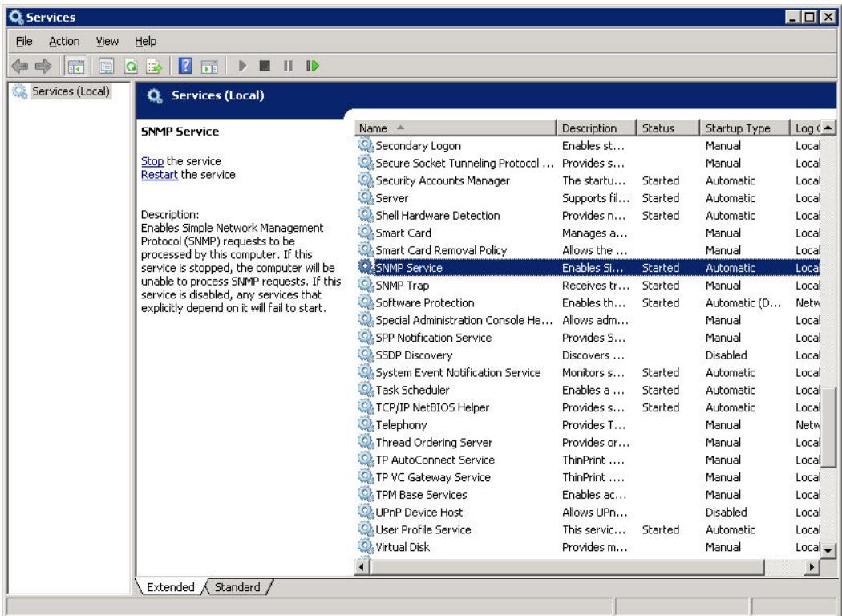This screenshot has width=842, height=616.
Task: Select the TP AutoConnect Service row
Action: pos(589,460)
